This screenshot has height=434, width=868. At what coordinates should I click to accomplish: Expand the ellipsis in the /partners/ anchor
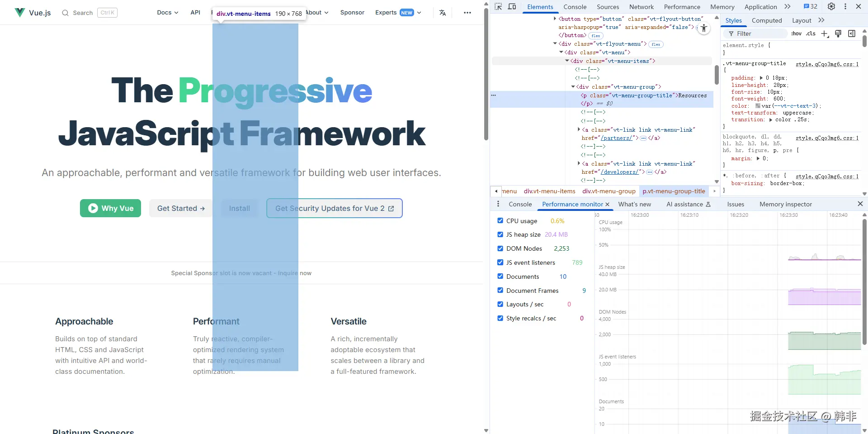[x=643, y=138]
